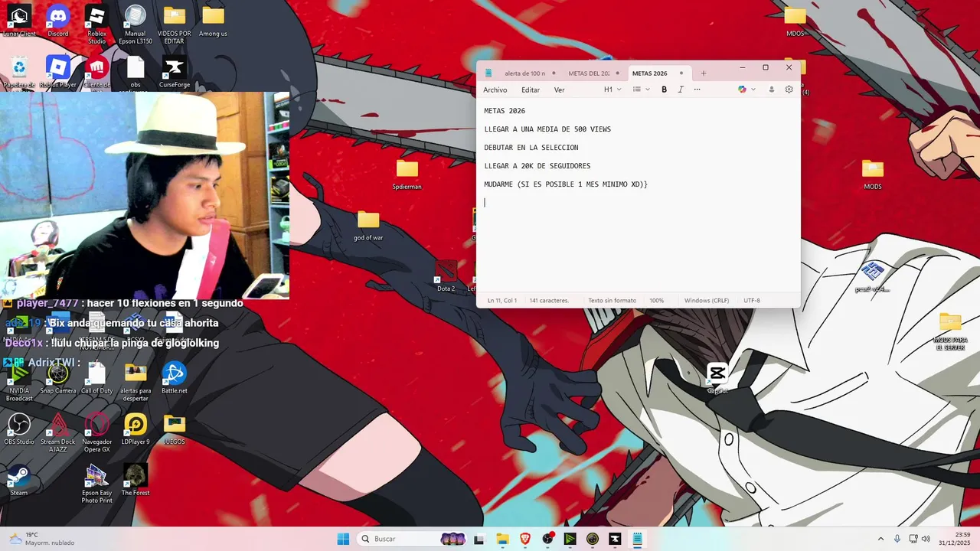Click the UTF-8 encoding indicator
The image size is (980, 551).
pyautogui.click(x=752, y=301)
